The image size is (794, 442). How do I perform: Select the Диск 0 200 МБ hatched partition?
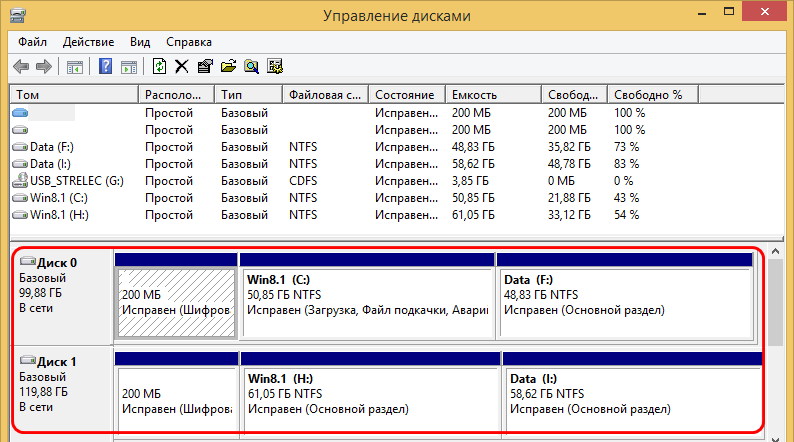pos(176,303)
